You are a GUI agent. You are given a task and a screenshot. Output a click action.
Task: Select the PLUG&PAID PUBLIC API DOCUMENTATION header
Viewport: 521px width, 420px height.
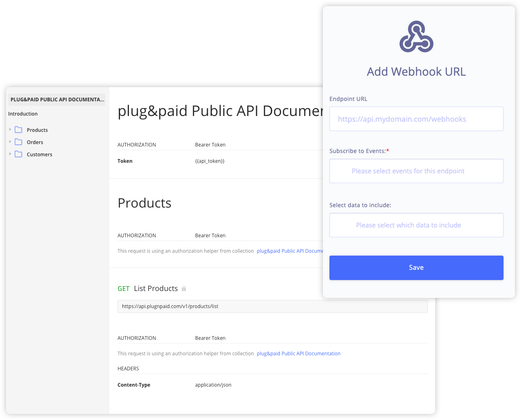click(x=57, y=100)
